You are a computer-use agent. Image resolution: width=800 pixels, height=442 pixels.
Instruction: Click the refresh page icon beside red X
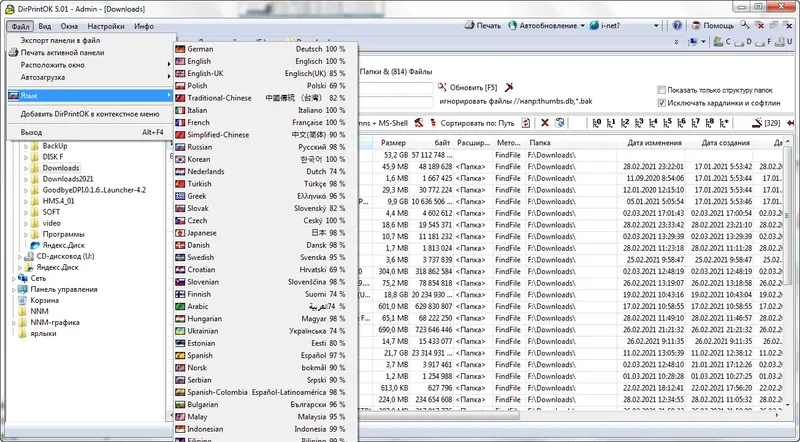click(x=560, y=123)
